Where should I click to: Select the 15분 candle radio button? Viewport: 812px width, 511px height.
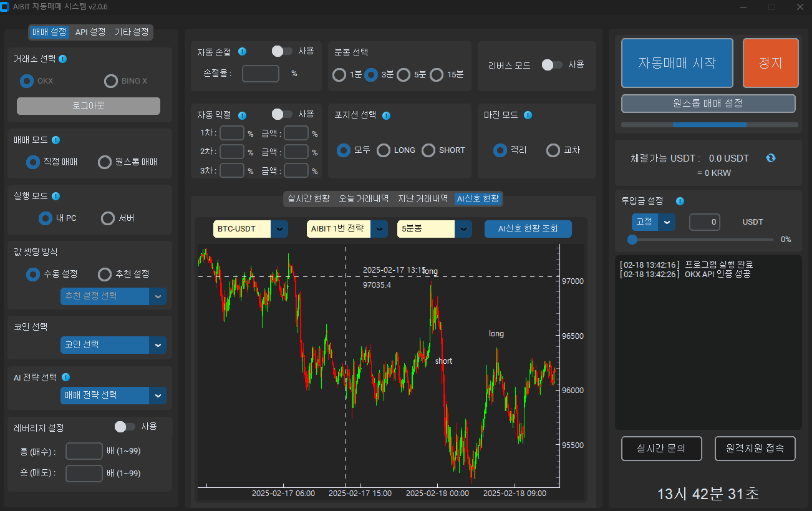pos(437,75)
